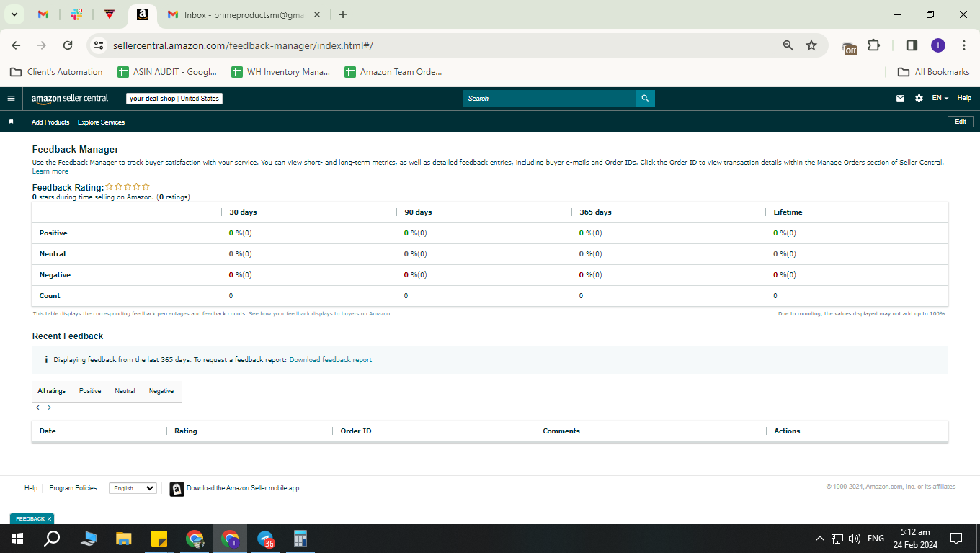Open the your deal shop marketplace switcher
980x553 pixels.
pos(174,99)
